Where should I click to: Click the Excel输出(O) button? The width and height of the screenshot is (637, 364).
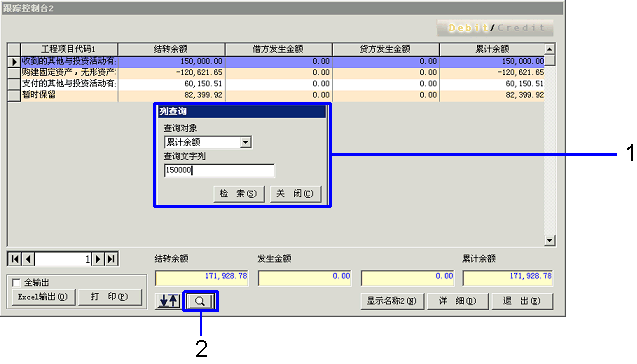(x=43, y=297)
